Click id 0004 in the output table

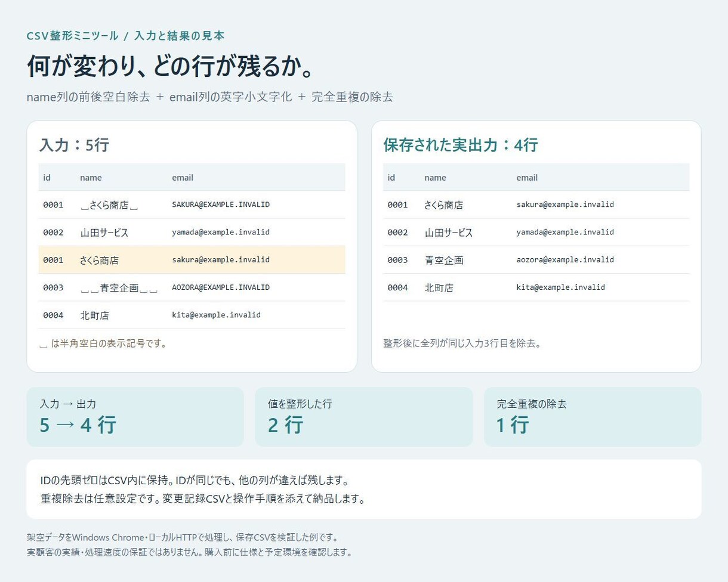tap(397, 287)
